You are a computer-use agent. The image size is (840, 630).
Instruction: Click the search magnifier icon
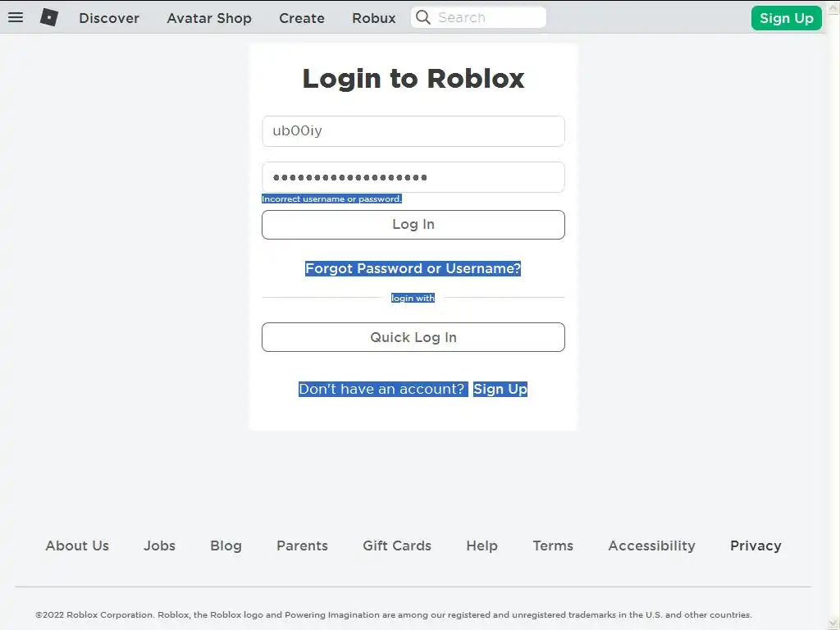[x=423, y=17]
